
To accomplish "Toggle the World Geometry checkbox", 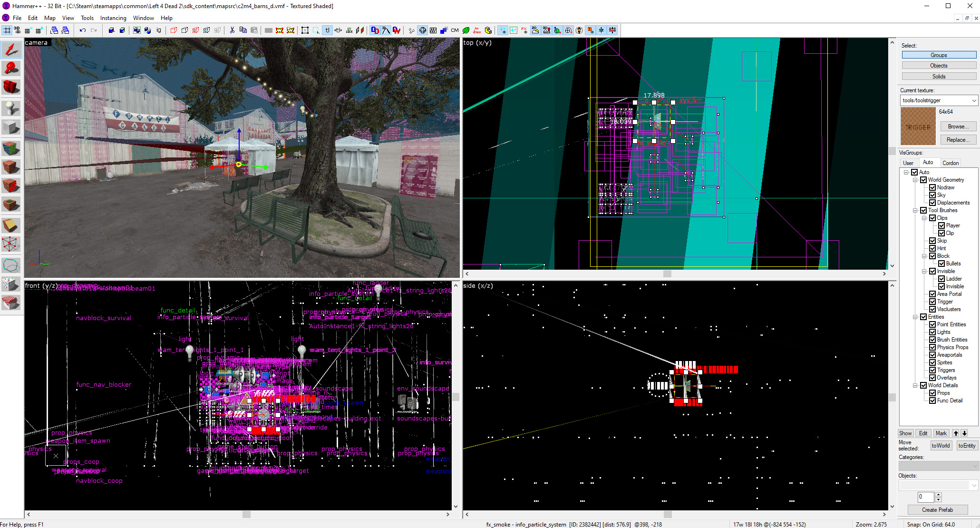I will coord(923,180).
